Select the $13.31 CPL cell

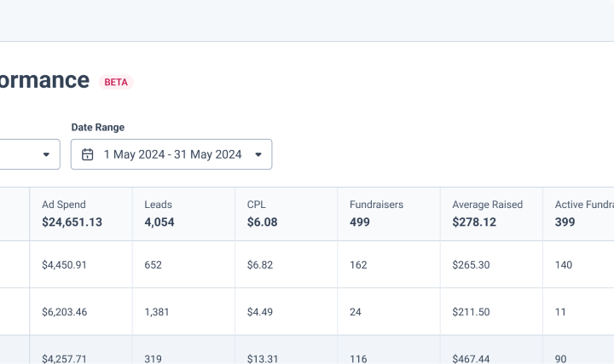263,359
